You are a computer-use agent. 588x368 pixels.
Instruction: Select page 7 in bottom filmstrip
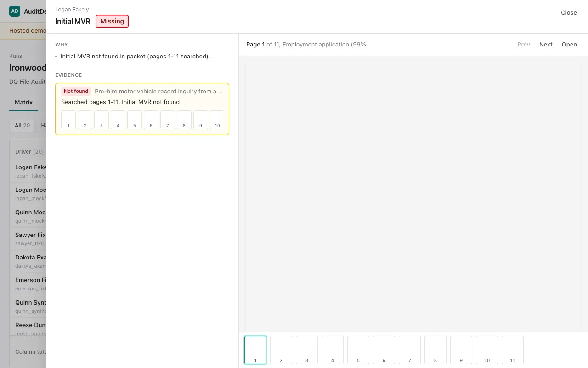pos(410,350)
